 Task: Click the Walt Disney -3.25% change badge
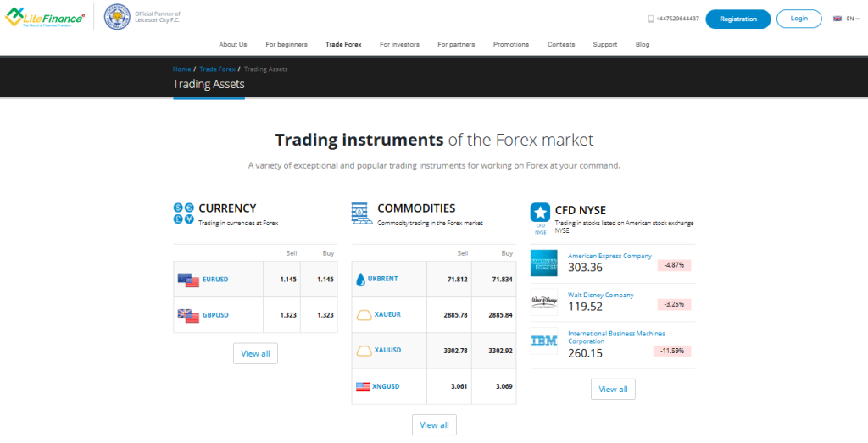[x=674, y=304]
